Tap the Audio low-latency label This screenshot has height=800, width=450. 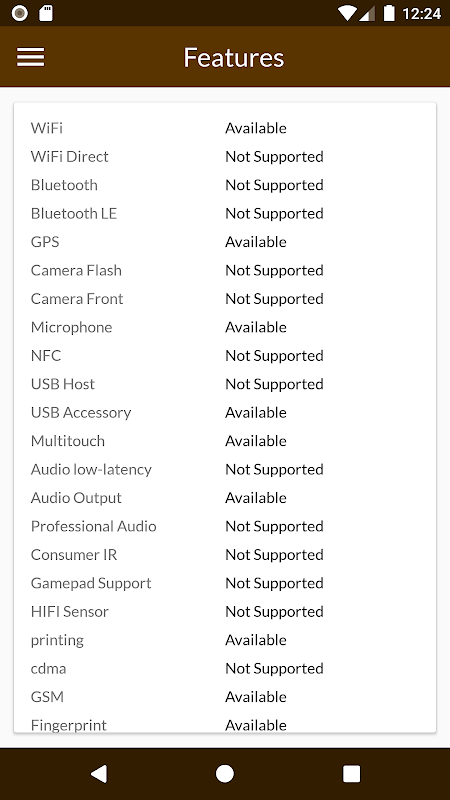click(x=91, y=469)
